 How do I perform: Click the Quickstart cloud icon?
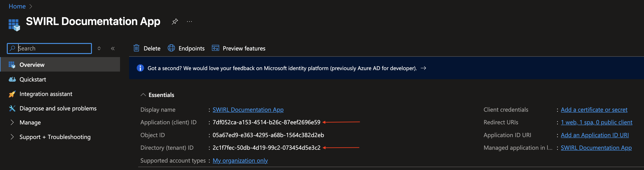(x=12, y=79)
